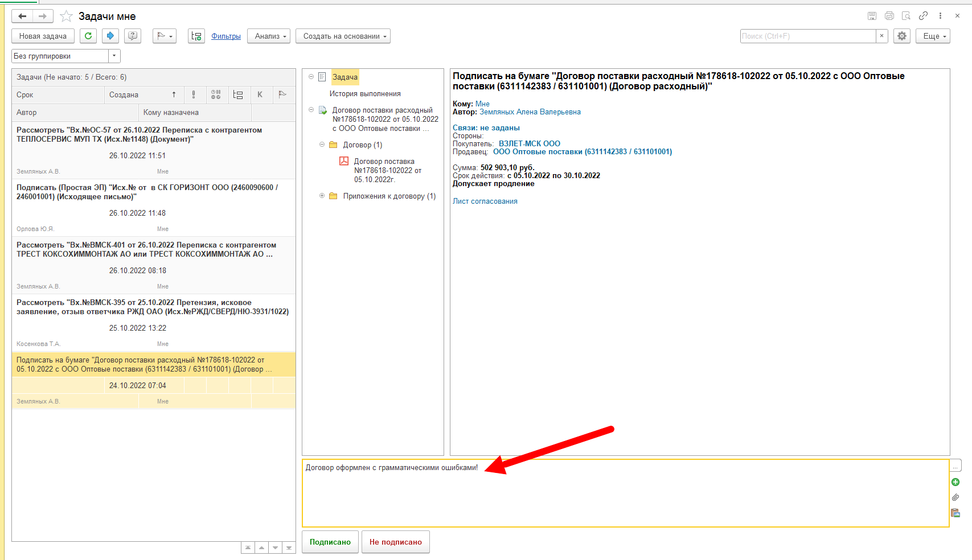Add page to favorites with star icon
Viewport: 972px width, 560px height.
pos(66,16)
